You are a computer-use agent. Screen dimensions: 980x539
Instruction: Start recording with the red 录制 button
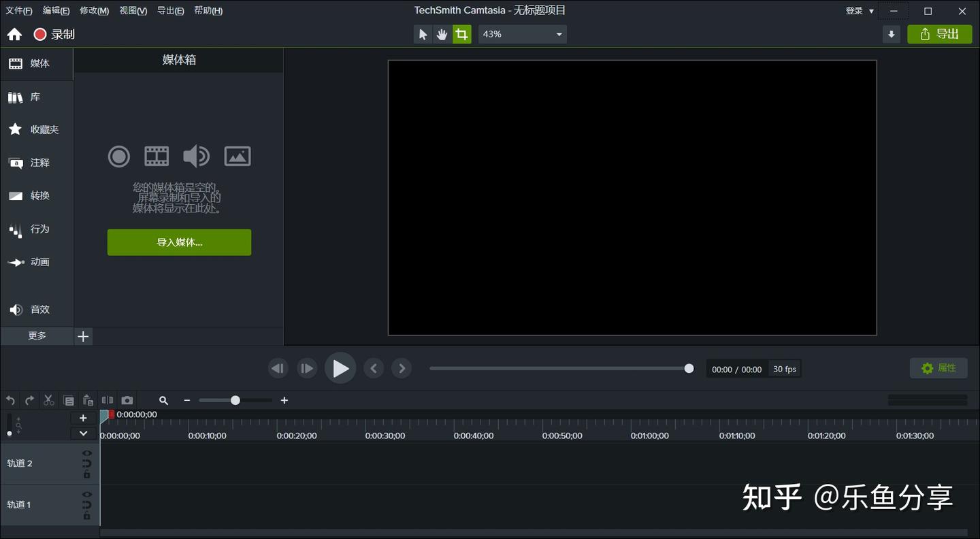(51, 33)
